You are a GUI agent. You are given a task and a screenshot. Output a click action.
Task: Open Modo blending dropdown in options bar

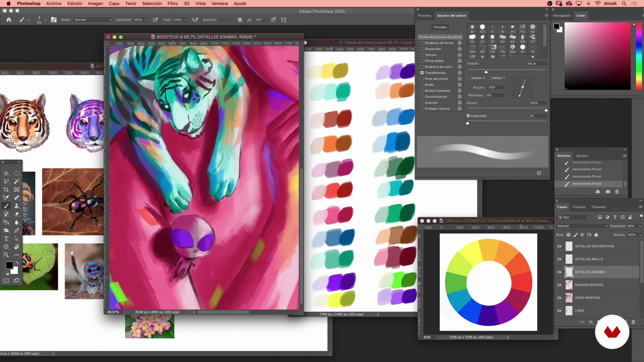[x=93, y=20]
